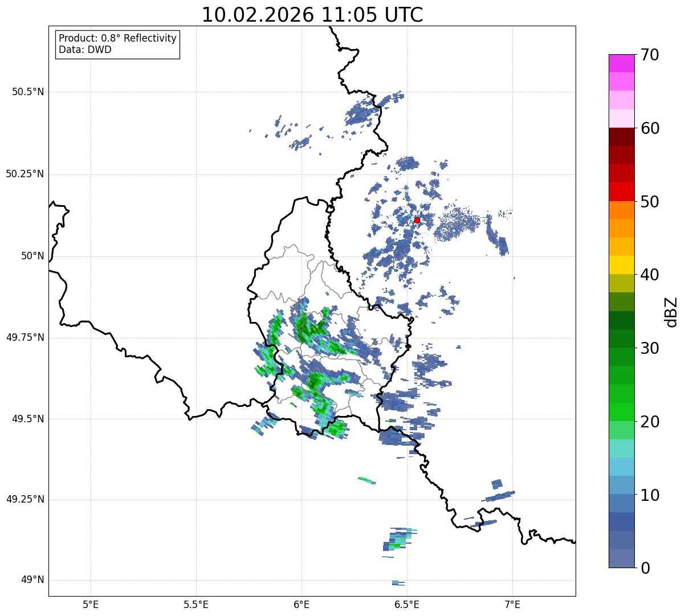
Task: Click the 6°E longitude label
Action: tap(301, 604)
